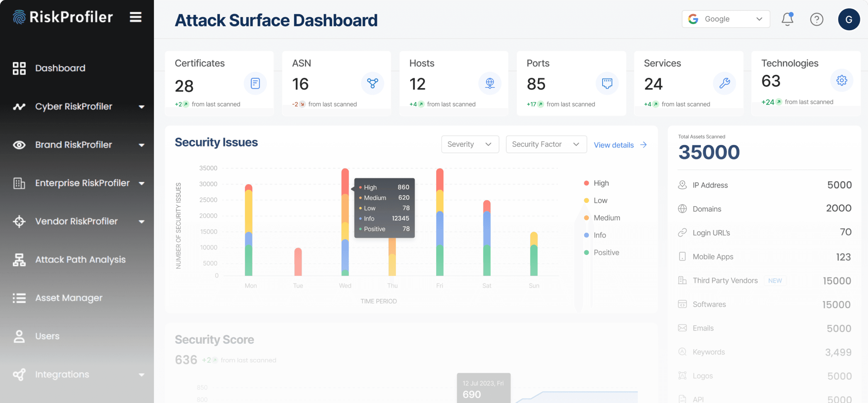Toggle the High series in legend

(x=601, y=183)
